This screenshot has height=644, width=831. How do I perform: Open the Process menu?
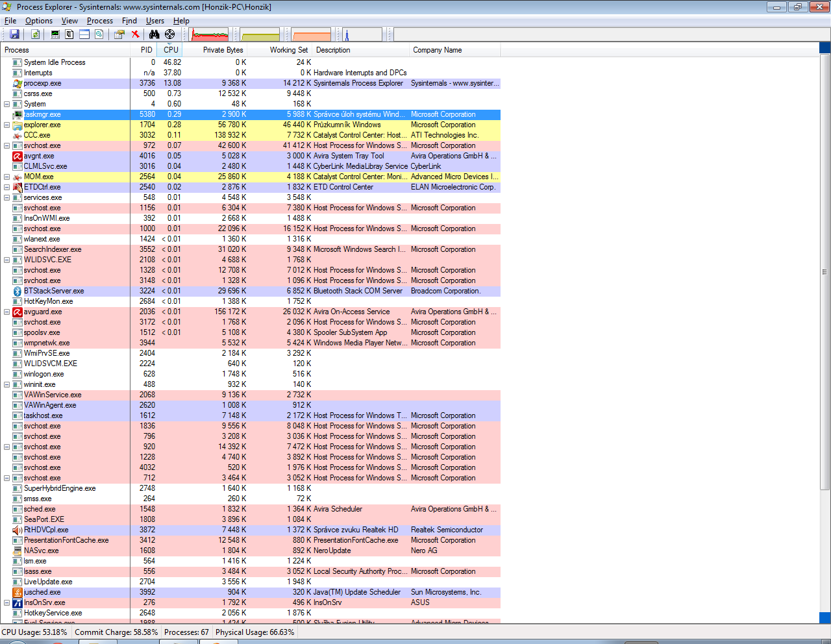tap(99, 21)
